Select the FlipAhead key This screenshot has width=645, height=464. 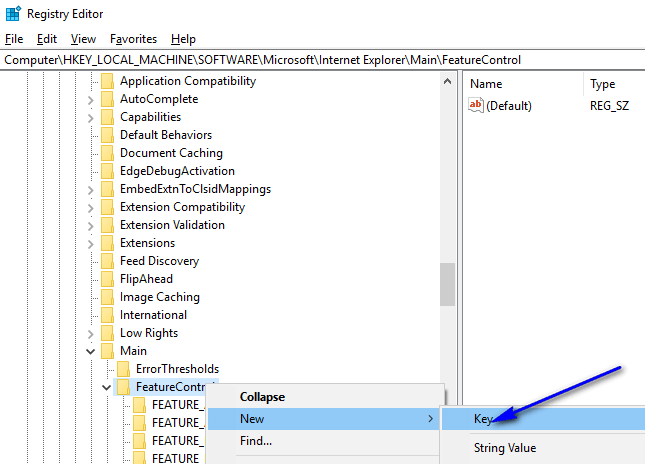[146, 279]
